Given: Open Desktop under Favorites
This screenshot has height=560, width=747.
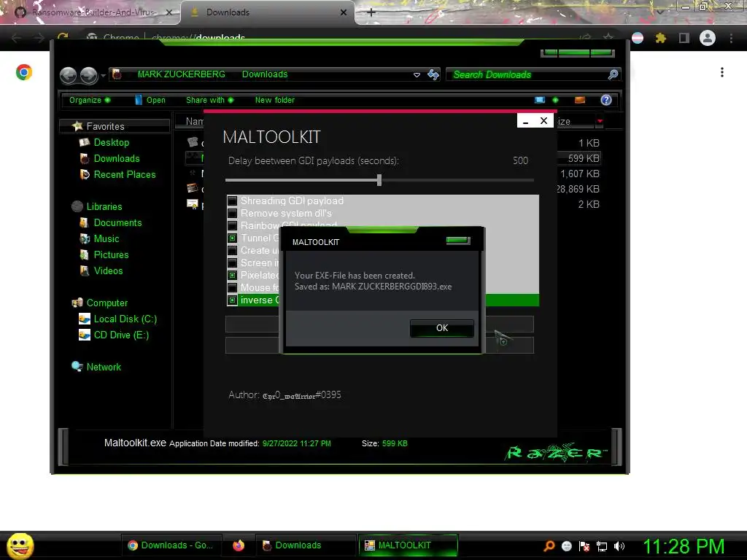Looking at the screenshot, I should 112,142.
